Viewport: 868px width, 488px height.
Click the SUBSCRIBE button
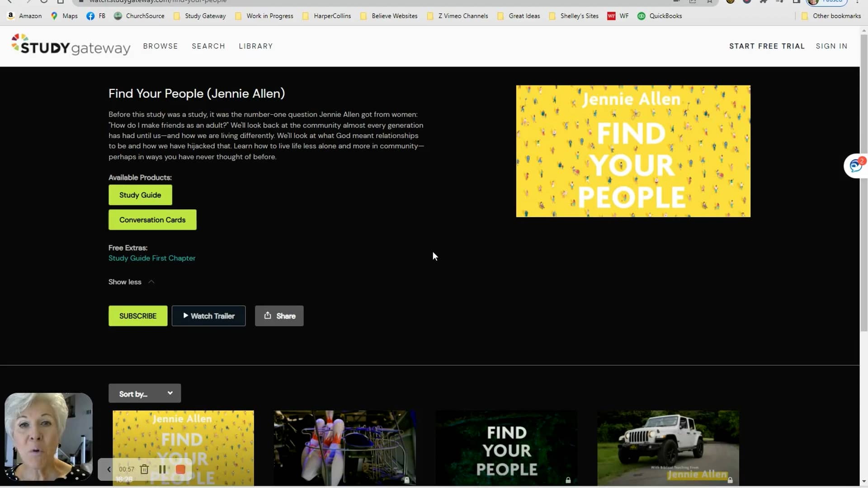[x=137, y=316]
